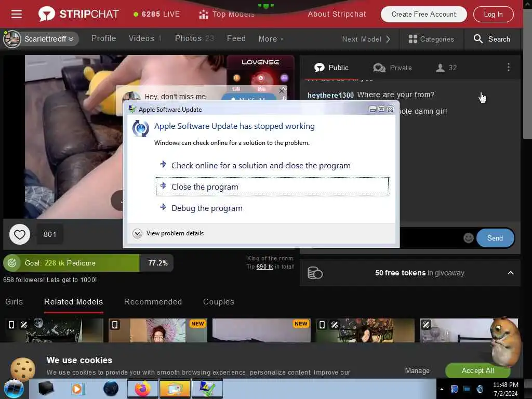Select the Couples tab

pyautogui.click(x=219, y=302)
